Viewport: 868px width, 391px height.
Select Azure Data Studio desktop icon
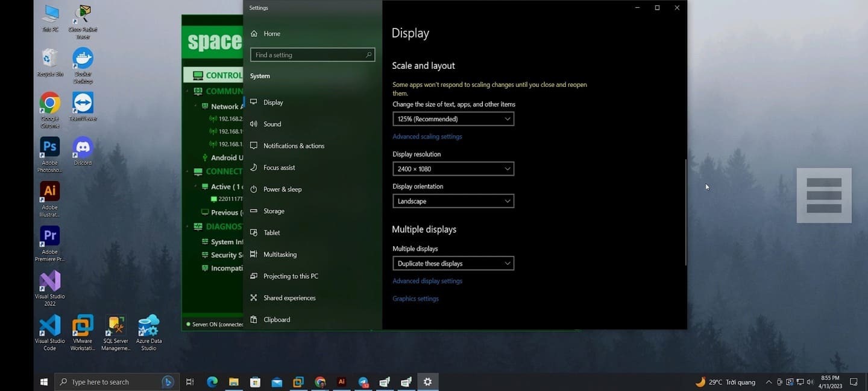[149, 332]
